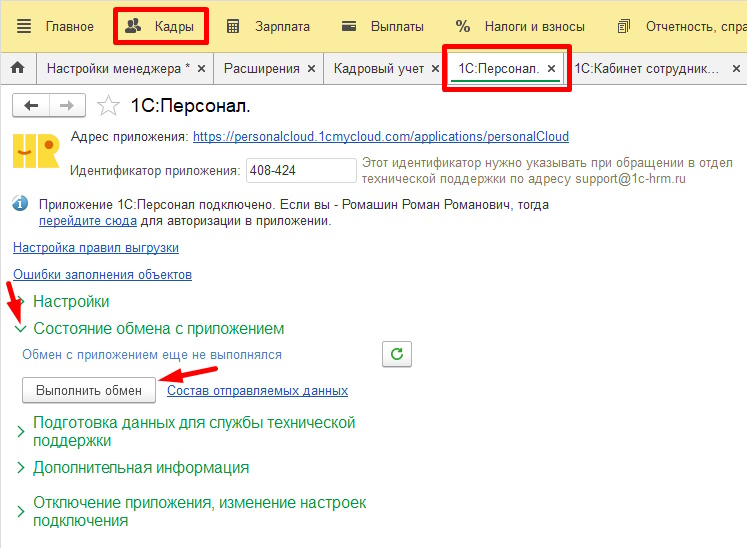Follow the перейдите сюда authorization link

(x=88, y=221)
